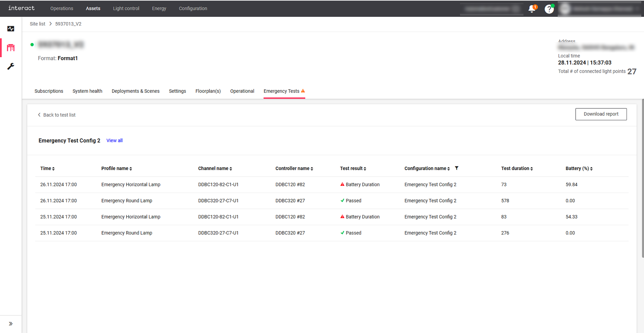Expand the sidebar with double chevron
Screen dimensions: 644x333
(x=11, y=324)
